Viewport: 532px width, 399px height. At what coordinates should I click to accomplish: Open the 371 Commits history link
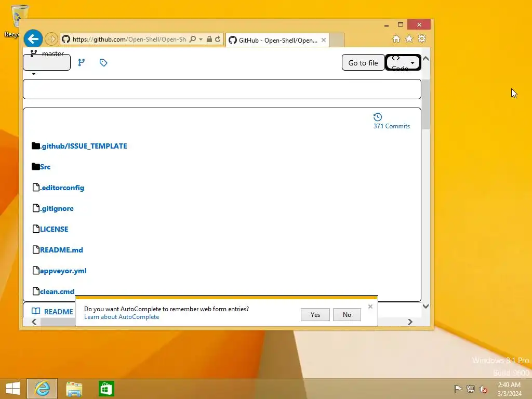[x=392, y=126]
